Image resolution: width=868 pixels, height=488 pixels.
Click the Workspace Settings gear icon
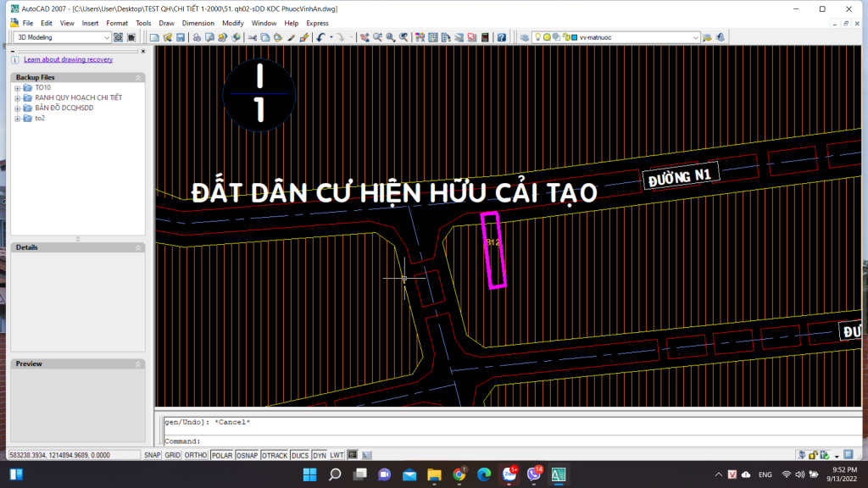[x=119, y=37]
